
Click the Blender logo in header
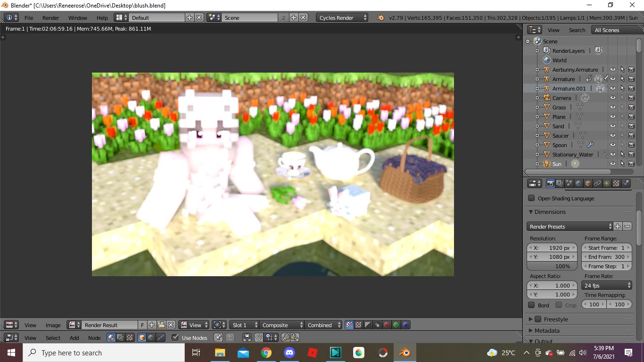click(380, 17)
